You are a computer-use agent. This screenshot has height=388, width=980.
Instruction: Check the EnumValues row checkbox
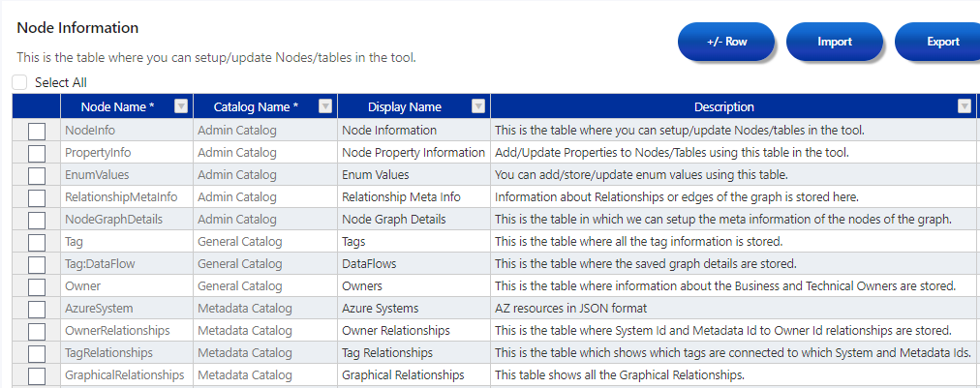(x=37, y=175)
